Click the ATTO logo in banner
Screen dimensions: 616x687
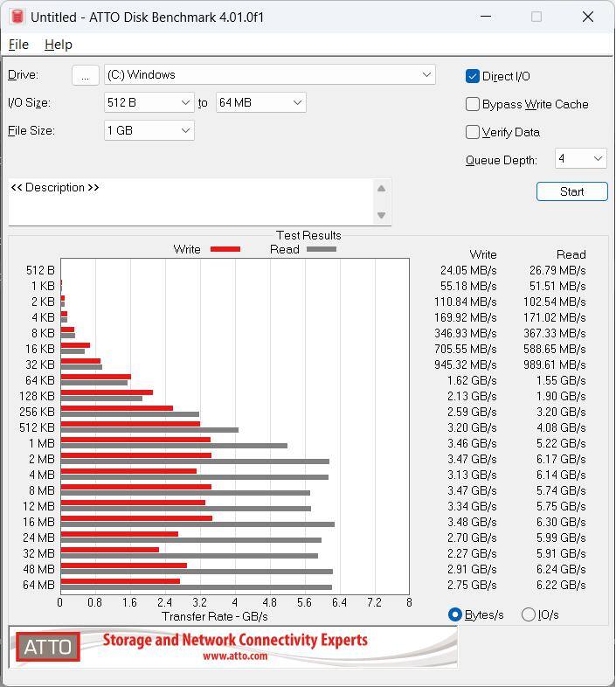pyautogui.click(x=48, y=647)
